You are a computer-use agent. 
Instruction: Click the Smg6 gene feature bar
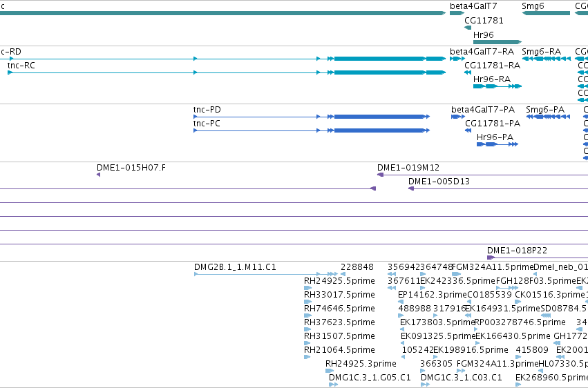(x=546, y=13)
